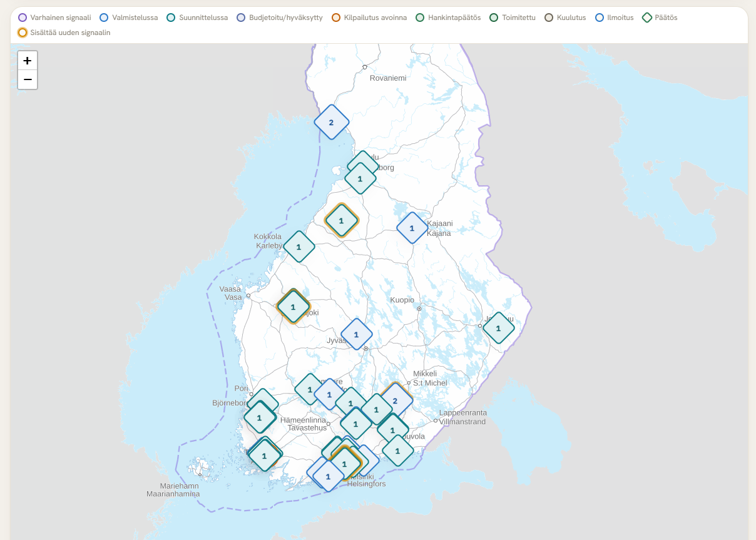Select the orange-outlined teal marker at Helsinki
Viewport: 756px width, 540px height.
[x=344, y=463]
